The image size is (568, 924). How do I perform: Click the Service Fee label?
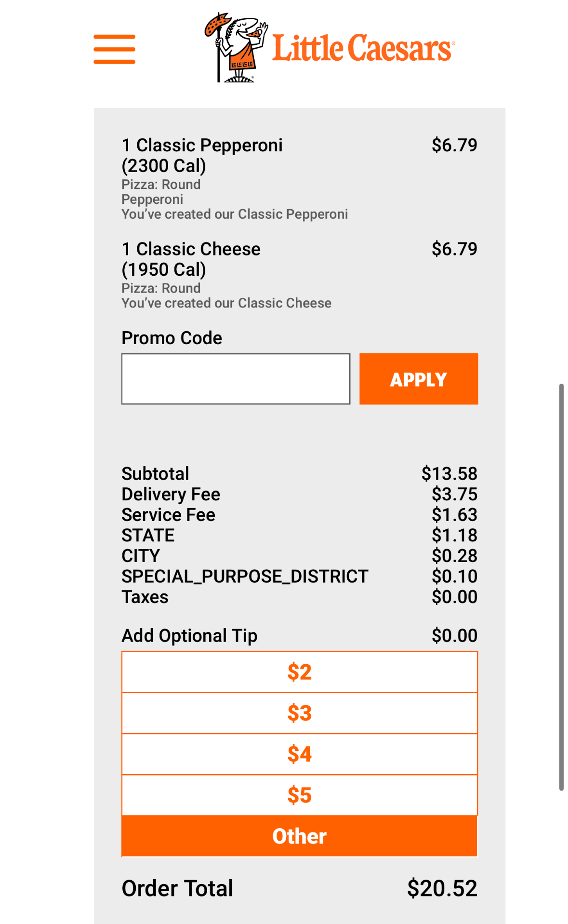(168, 515)
